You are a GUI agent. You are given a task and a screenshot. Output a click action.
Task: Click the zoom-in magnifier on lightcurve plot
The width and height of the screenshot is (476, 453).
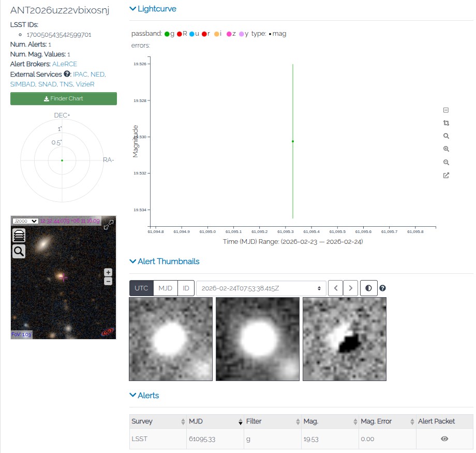pyautogui.click(x=446, y=149)
